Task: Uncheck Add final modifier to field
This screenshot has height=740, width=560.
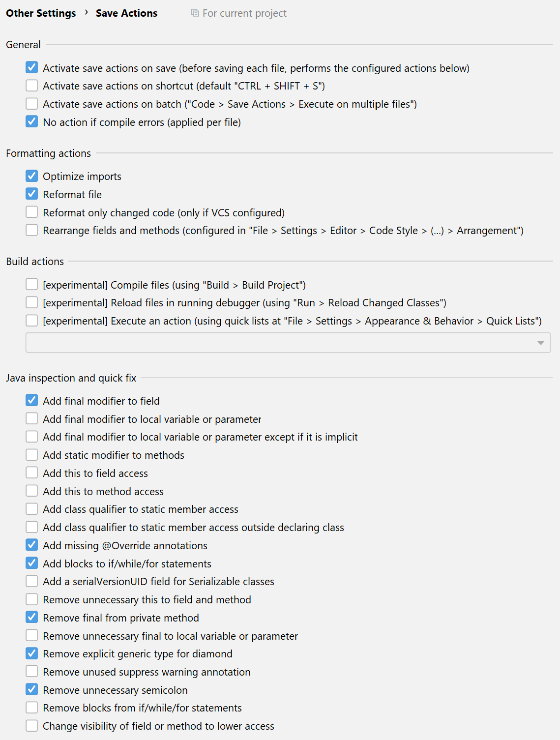Action: click(x=32, y=401)
